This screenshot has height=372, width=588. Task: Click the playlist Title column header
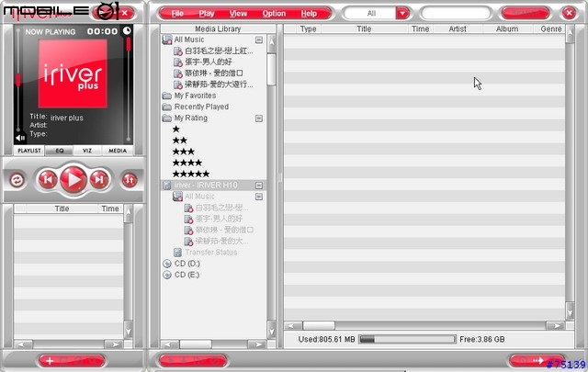62,209
